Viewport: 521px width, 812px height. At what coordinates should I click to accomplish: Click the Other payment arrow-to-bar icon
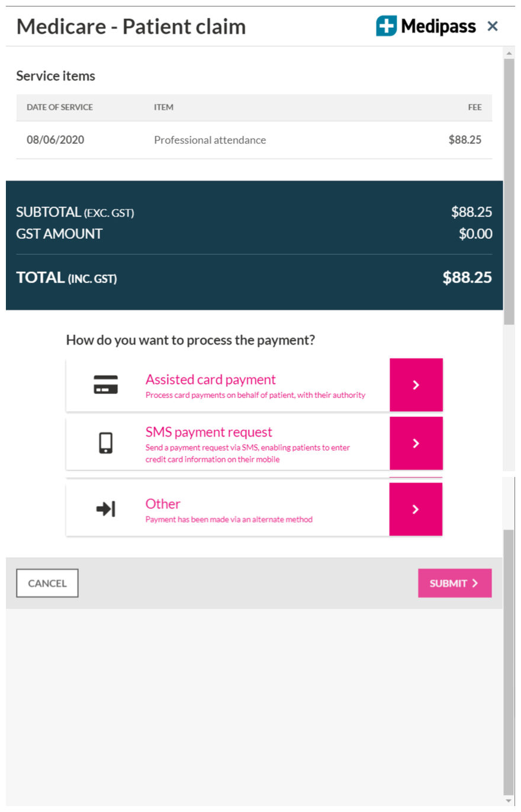click(105, 509)
